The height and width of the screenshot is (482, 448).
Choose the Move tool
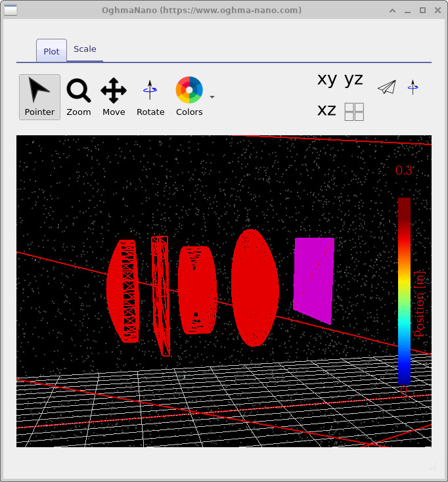(x=114, y=97)
